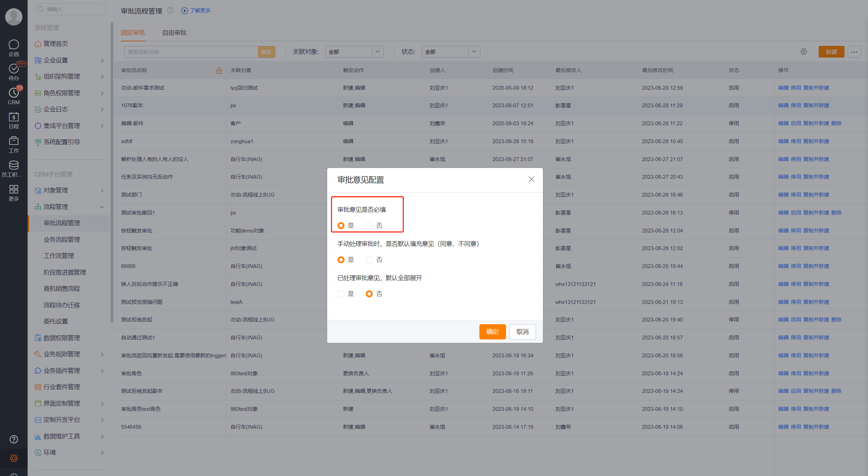Screen dimensions: 868x476
Task: Click the 了解更多 link
Action: (x=196, y=10)
